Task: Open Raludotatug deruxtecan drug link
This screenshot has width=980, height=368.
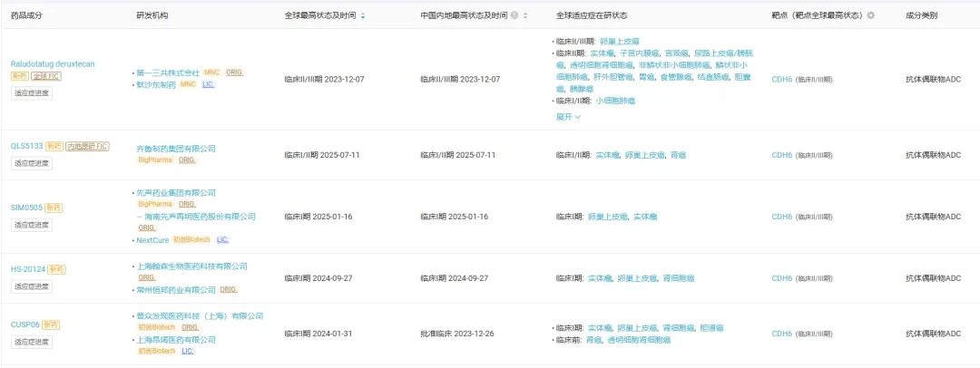Action: (x=54, y=63)
